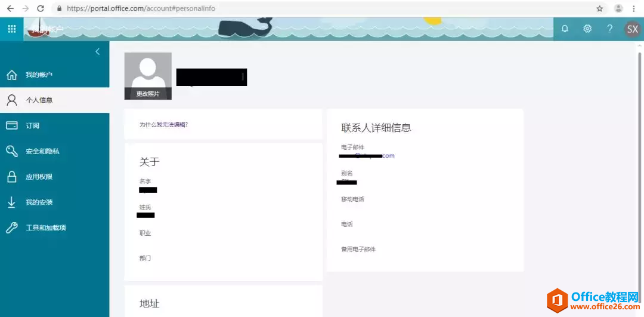This screenshot has width=644, height=317.
Task: Click the 为什么我无法编辑? link
Action: coord(163,125)
